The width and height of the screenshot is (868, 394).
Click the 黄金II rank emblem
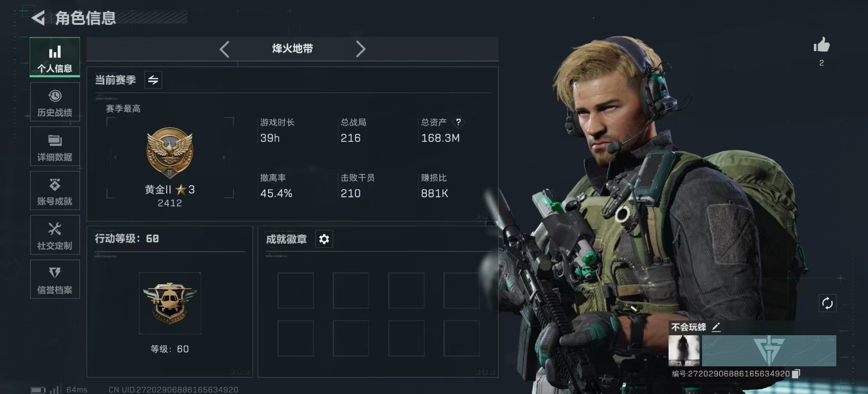(x=170, y=153)
